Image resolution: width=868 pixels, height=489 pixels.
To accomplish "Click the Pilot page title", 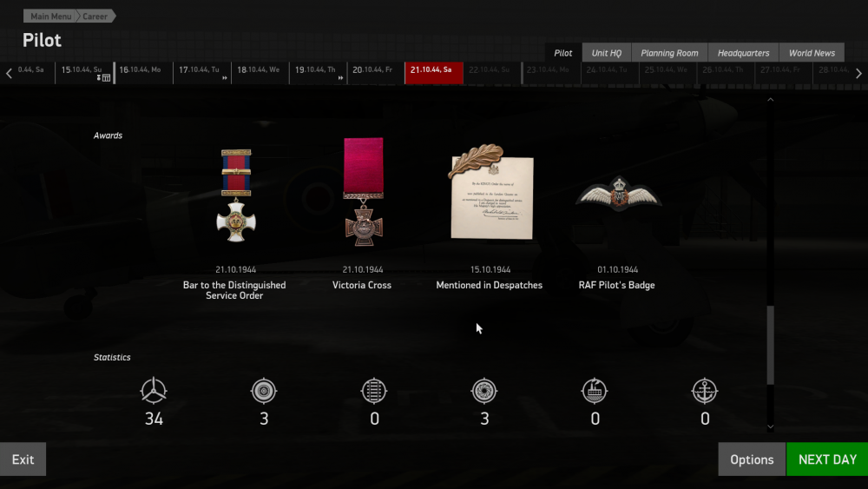I will coord(42,41).
